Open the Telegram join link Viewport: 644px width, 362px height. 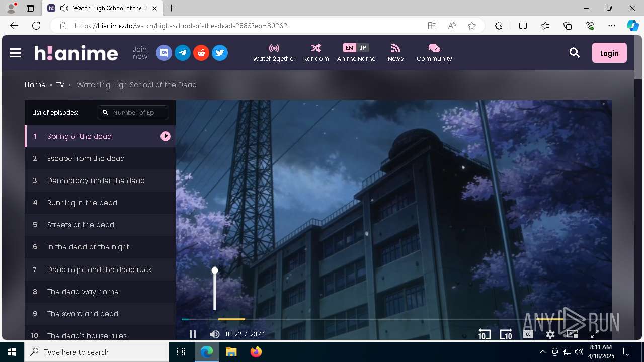(x=183, y=53)
